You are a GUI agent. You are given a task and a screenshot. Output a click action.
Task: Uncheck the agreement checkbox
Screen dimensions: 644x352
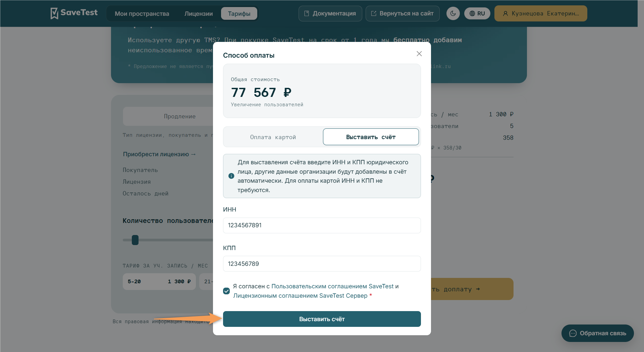point(226,291)
